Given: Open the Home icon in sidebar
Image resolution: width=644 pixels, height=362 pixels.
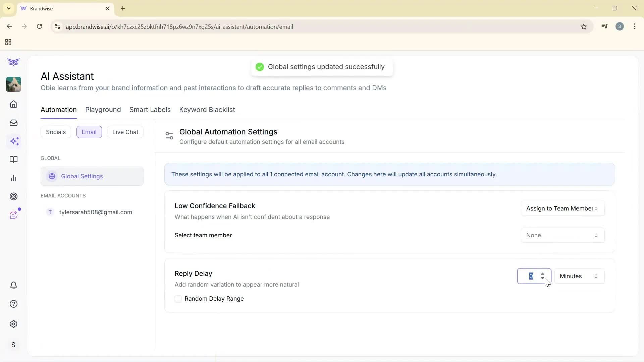Looking at the screenshot, I should 13,104.
